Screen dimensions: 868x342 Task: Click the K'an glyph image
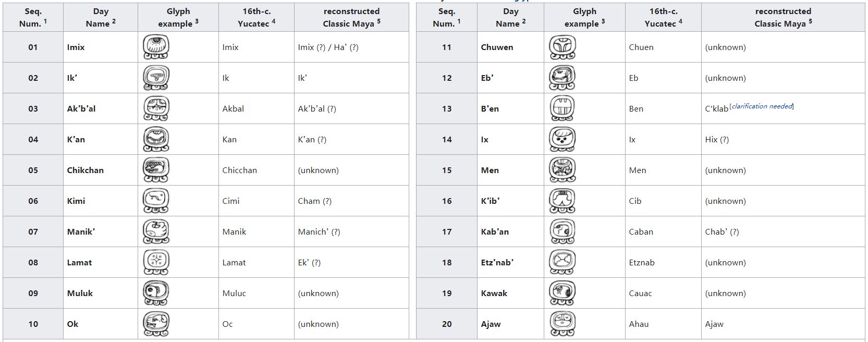[x=156, y=140]
